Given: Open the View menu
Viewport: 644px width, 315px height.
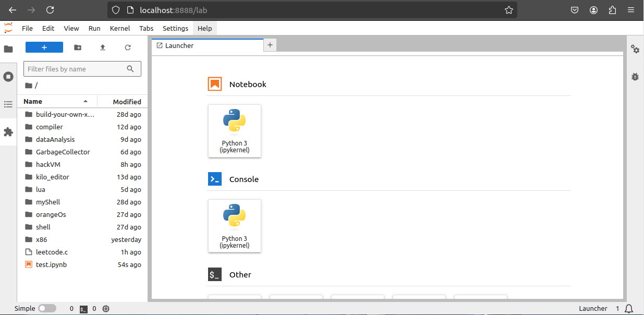Looking at the screenshot, I should click(x=71, y=28).
